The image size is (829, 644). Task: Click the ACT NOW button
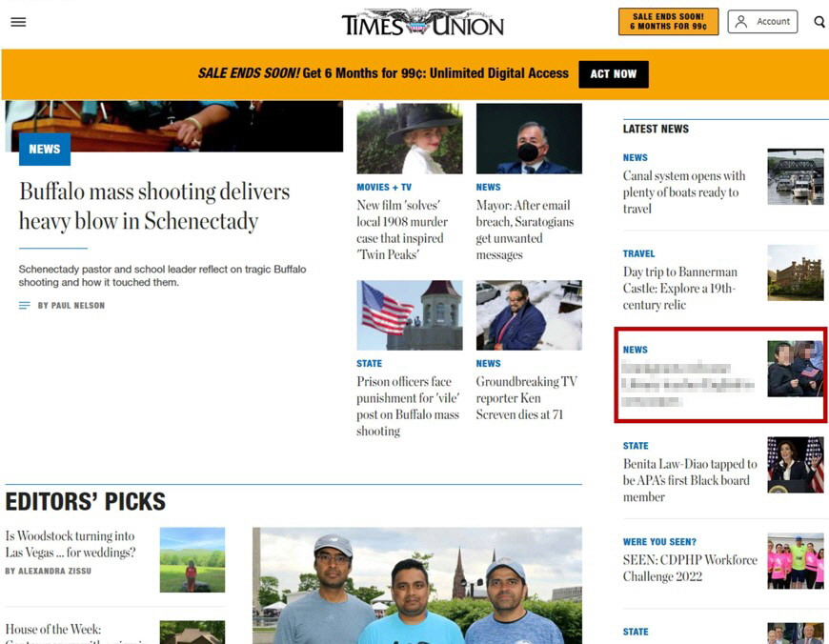coord(614,74)
